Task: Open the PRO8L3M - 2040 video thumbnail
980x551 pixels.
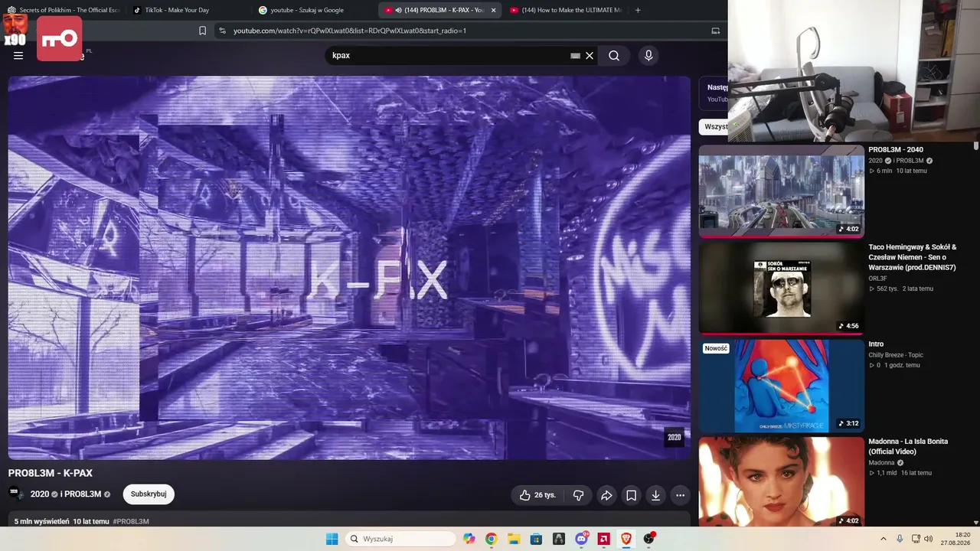Action: (781, 191)
